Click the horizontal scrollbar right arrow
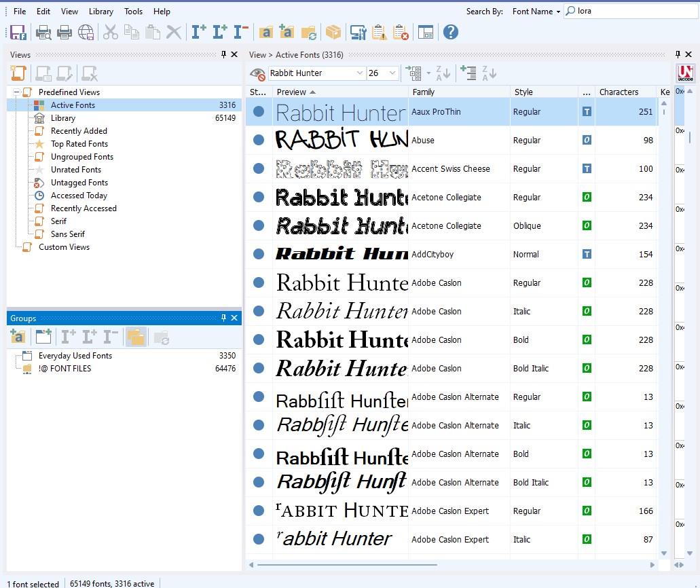 [652, 565]
